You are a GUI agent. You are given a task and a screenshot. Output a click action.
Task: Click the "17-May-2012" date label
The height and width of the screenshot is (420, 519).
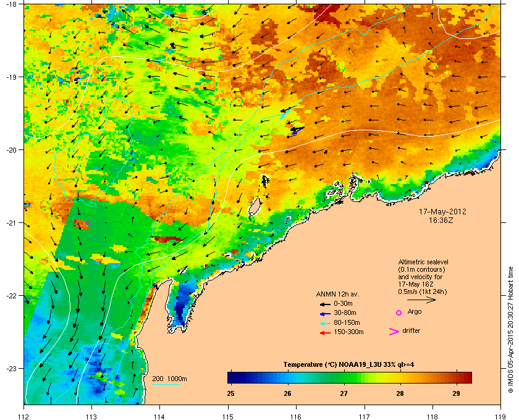pyautogui.click(x=442, y=211)
